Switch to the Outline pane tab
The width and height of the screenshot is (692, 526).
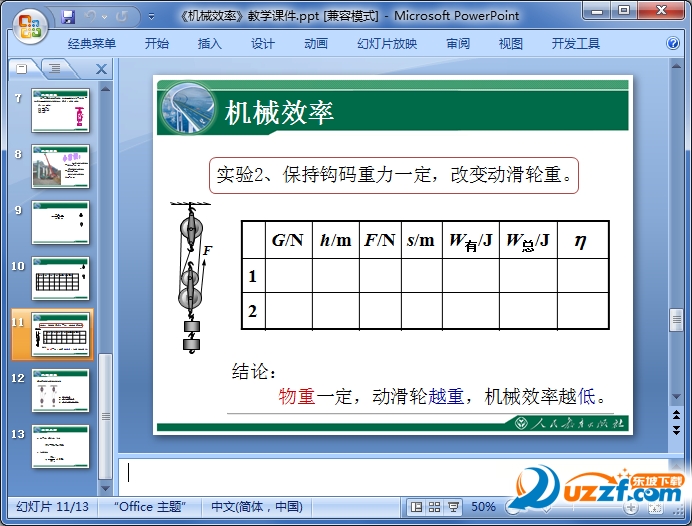point(55,68)
